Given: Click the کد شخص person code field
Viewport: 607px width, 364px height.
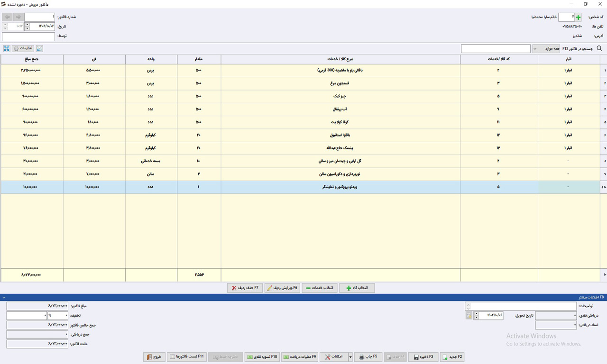Looking at the screenshot, I should 566,17.
